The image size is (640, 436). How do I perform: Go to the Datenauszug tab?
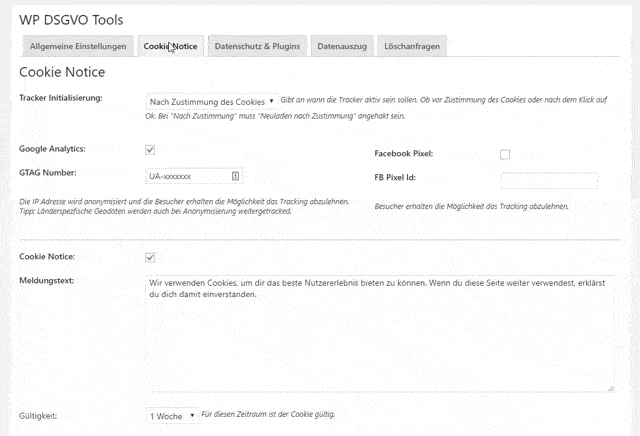(x=342, y=46)
